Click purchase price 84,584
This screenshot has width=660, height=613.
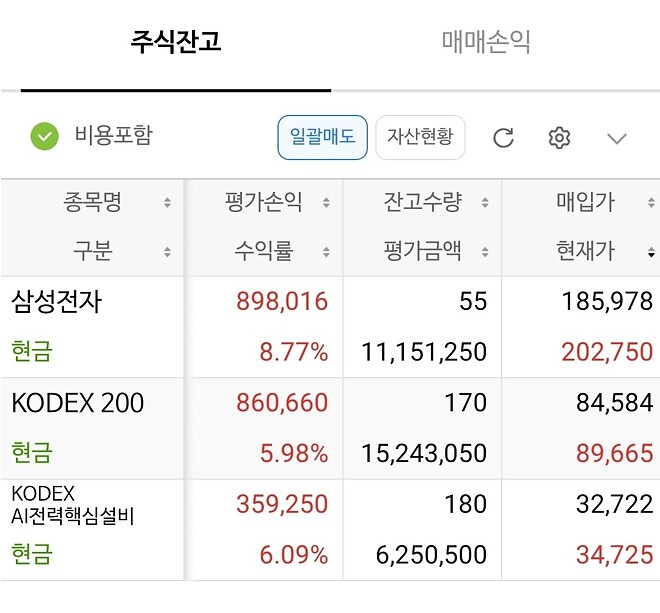point(615,402)
